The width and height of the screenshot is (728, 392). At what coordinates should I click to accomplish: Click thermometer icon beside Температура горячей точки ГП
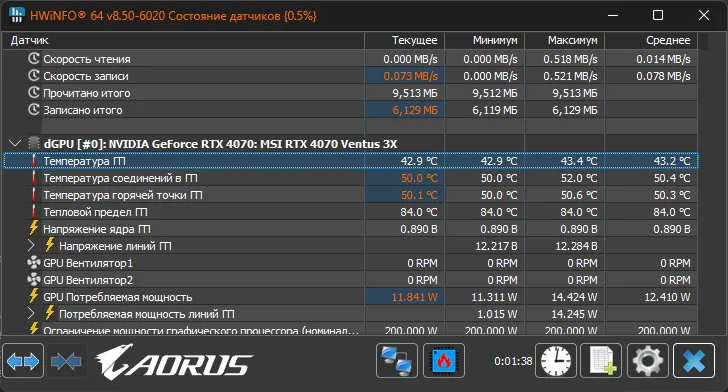[x=33, y=194]
